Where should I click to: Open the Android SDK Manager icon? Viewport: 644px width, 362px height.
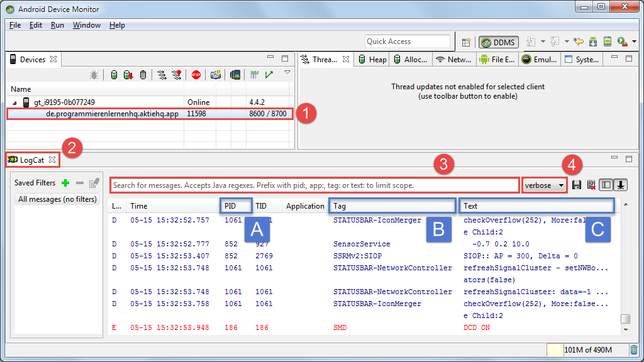coord(593,41)
